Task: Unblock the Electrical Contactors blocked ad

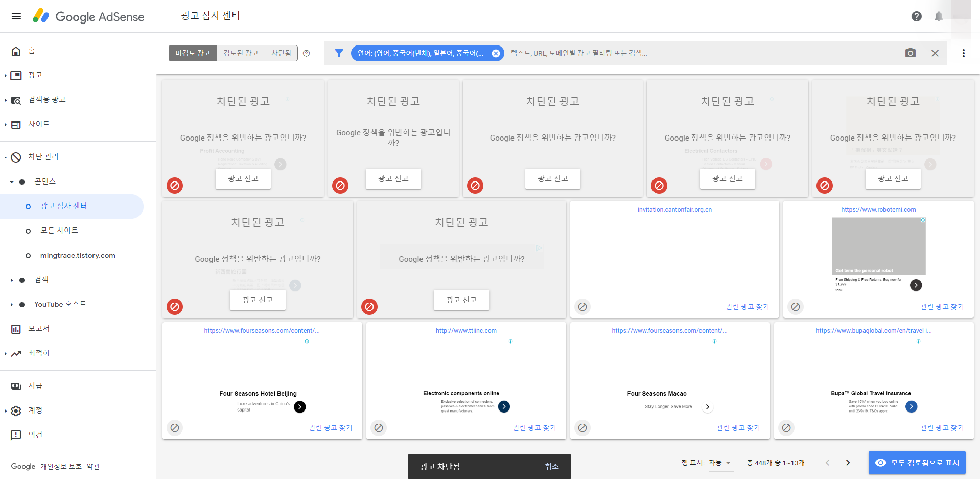Action: click(659, 186)
